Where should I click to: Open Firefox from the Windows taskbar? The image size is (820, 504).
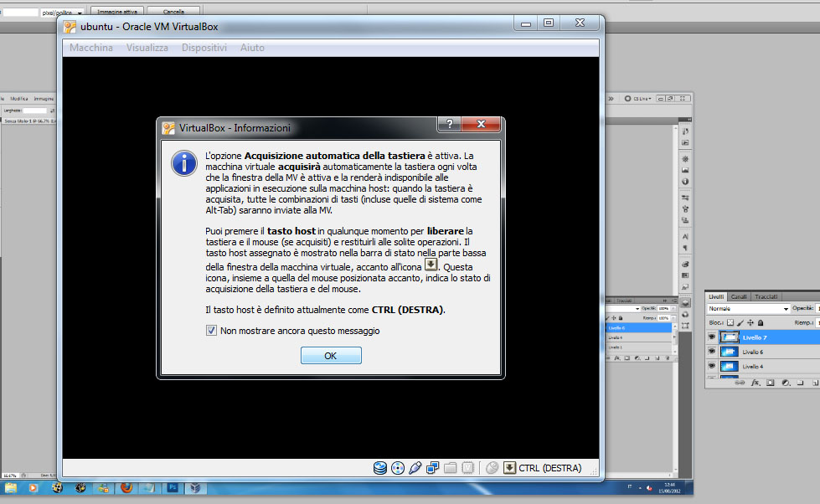[126, 488]
